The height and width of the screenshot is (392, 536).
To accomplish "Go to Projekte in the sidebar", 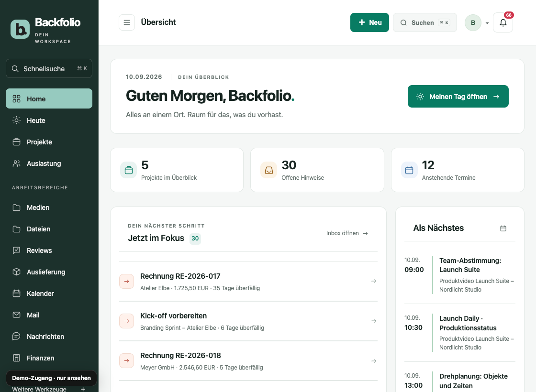I will point(49,142).
